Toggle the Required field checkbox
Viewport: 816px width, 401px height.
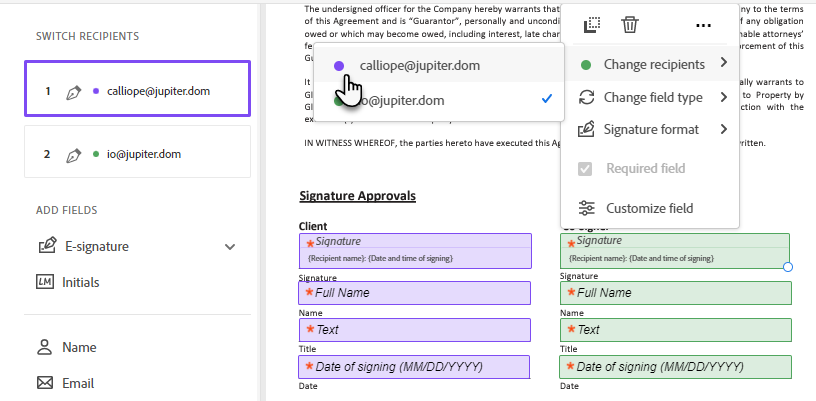click(x=585, y=169)
